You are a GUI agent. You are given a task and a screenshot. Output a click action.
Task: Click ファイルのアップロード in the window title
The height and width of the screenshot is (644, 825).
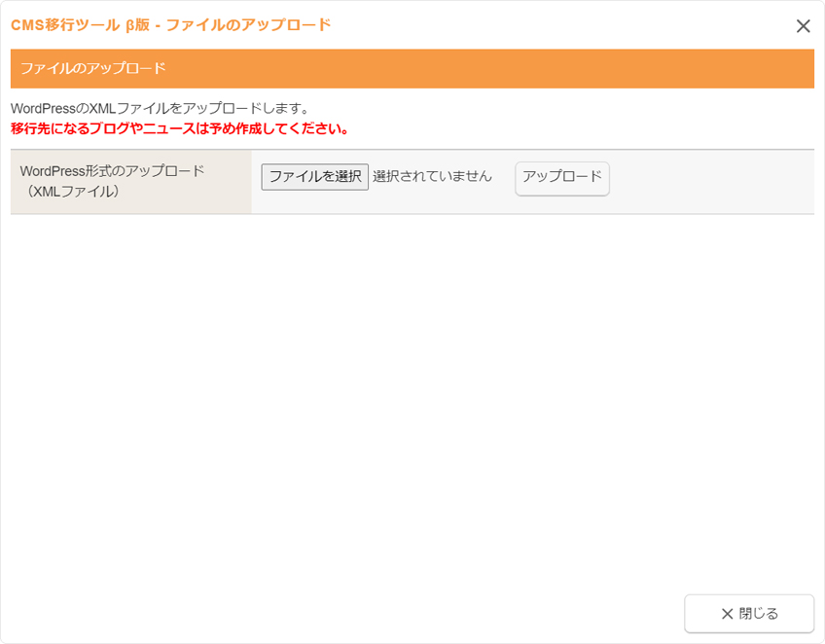click(x=248, y=25)
